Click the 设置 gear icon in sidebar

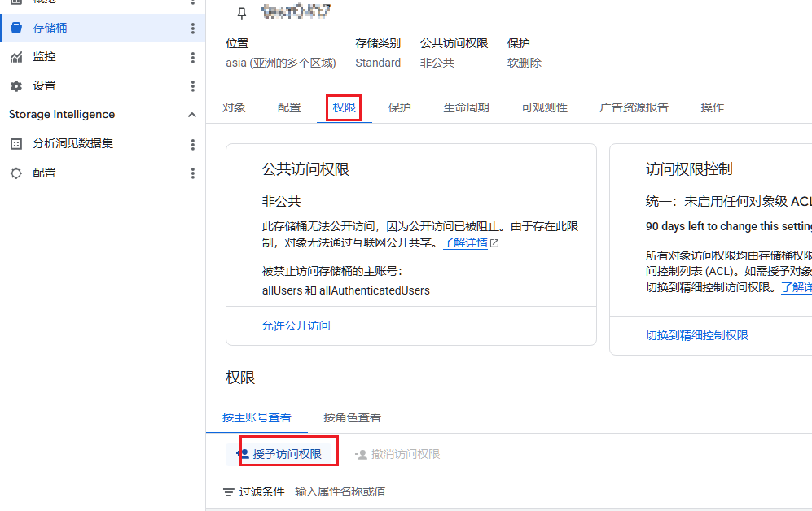point(16,86)
